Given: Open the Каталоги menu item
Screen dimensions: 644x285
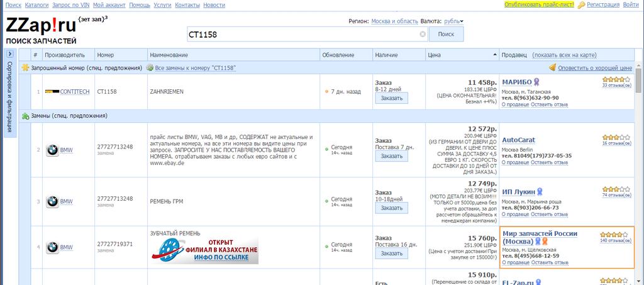Looking at the screenshot, I should (x=36, y=5).
